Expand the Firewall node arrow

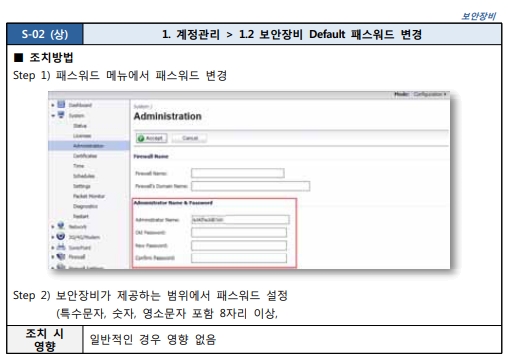[x=53, y=257]
